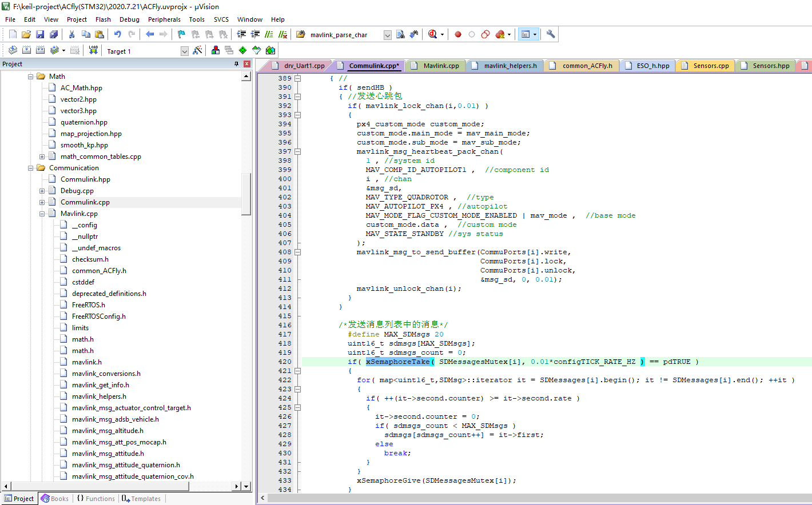Screen dimensions: 812x505
Task: Open the Flash menu
Action: coord(103,19)
